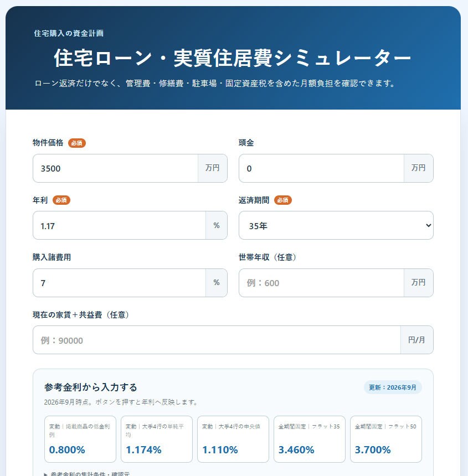Click the 参考金利から入力する heading
This screenshot has height=476, width=468.
[x=90, y=387]
